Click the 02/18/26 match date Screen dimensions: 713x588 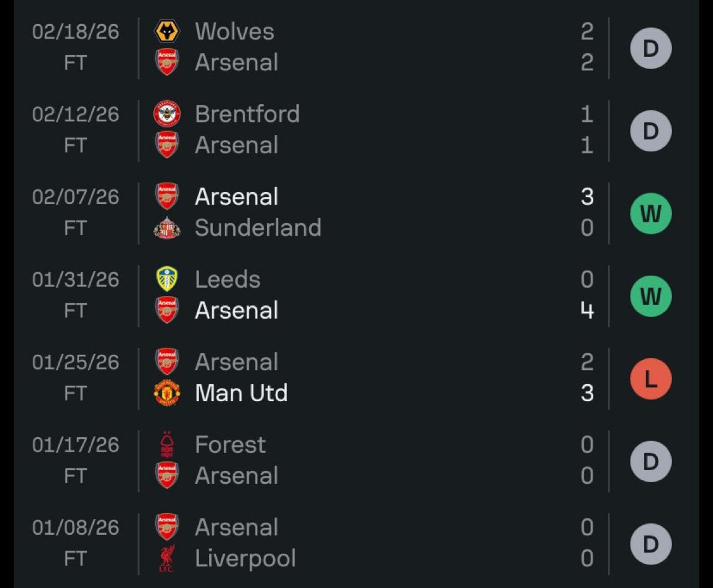point(75,32)
